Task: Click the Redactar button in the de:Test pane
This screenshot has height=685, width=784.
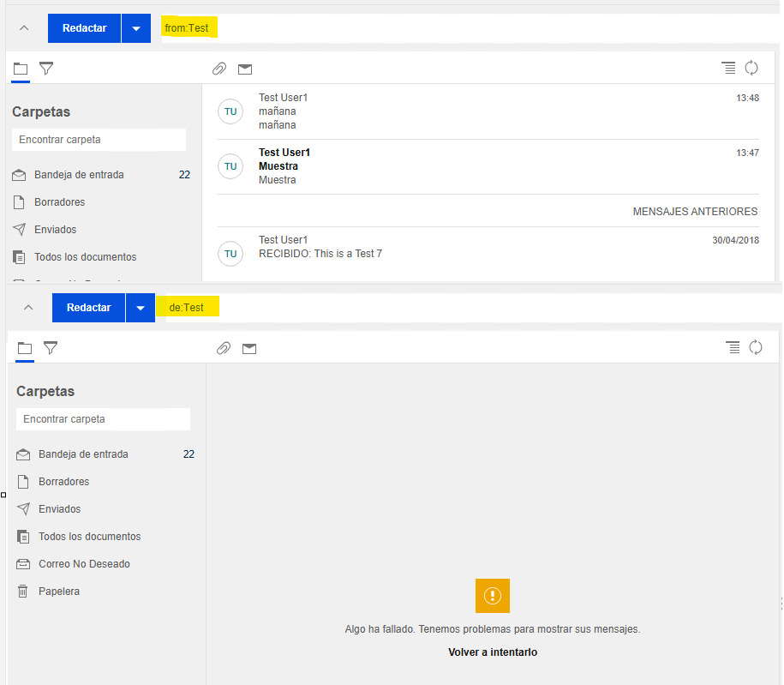Action: coord(88,308)
